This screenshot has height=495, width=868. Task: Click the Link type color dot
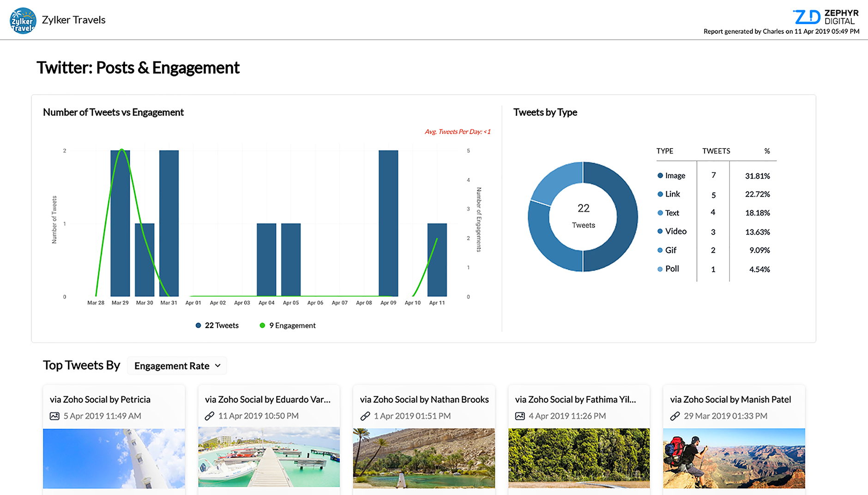(x=660, y=194)
